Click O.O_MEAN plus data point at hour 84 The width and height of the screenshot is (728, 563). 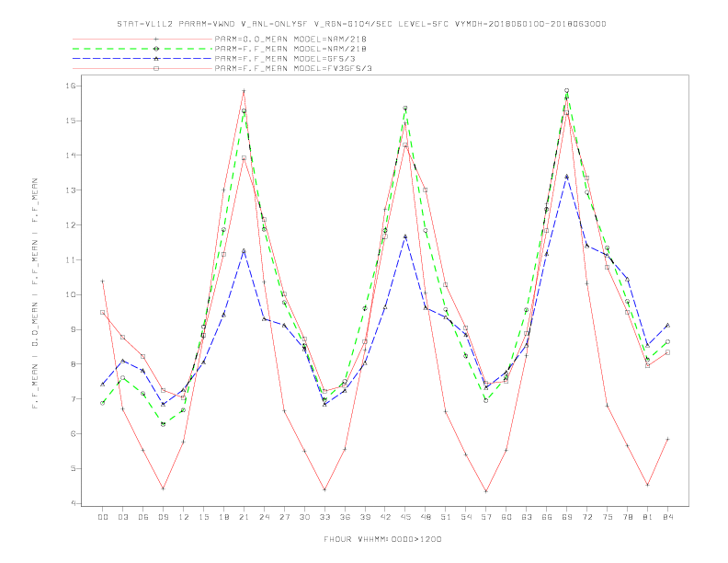(667, 439)
